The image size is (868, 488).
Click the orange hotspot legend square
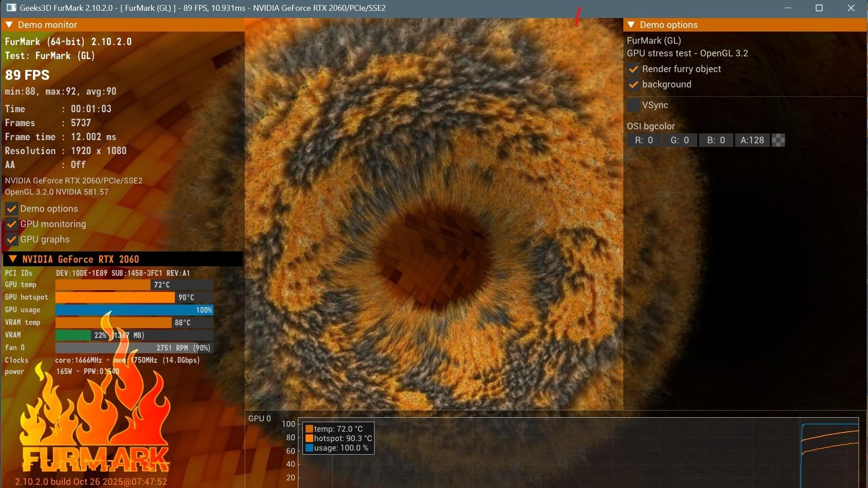tap(309, 438)
